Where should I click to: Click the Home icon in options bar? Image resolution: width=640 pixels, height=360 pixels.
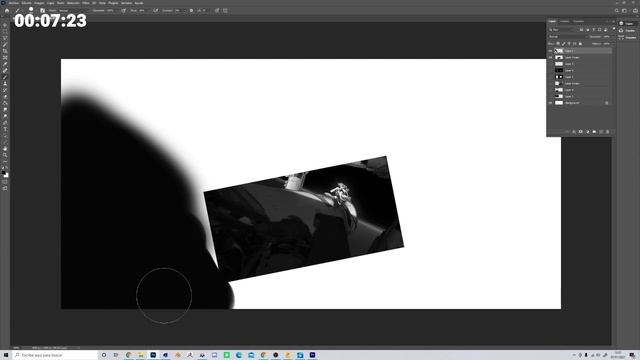(x=7, y=11)
